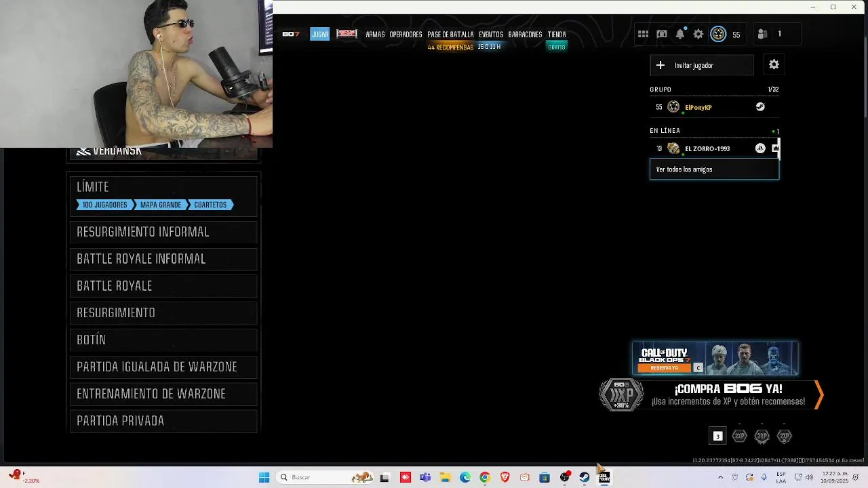Select ElPonyKP in the group list
This screenshot has height=488, width=868.
point(714,107)
